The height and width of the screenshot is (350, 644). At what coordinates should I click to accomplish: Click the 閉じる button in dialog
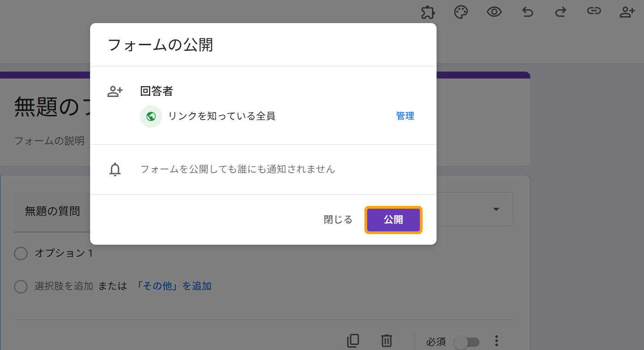(x=338, y=220)
